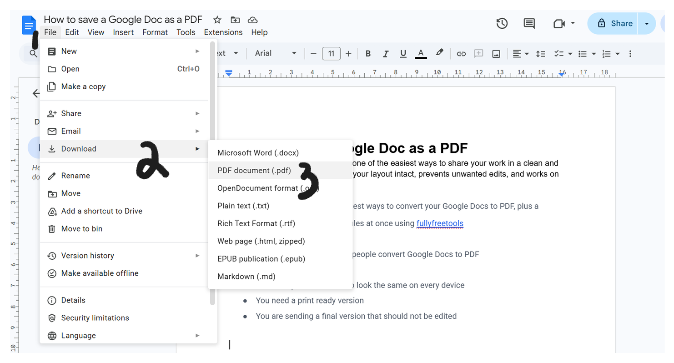The image size is (674, 363).
Task: Expand the Language submenu
Action: coord(124,335)
